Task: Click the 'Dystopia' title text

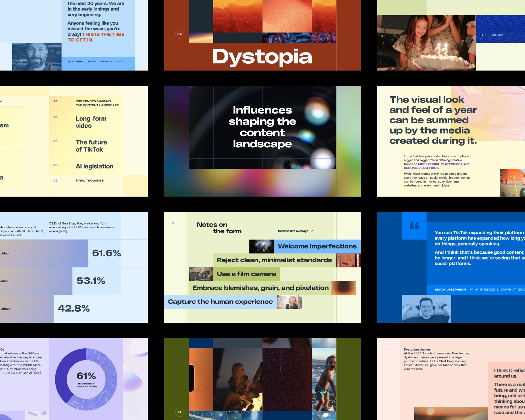Action: point(262,57)
